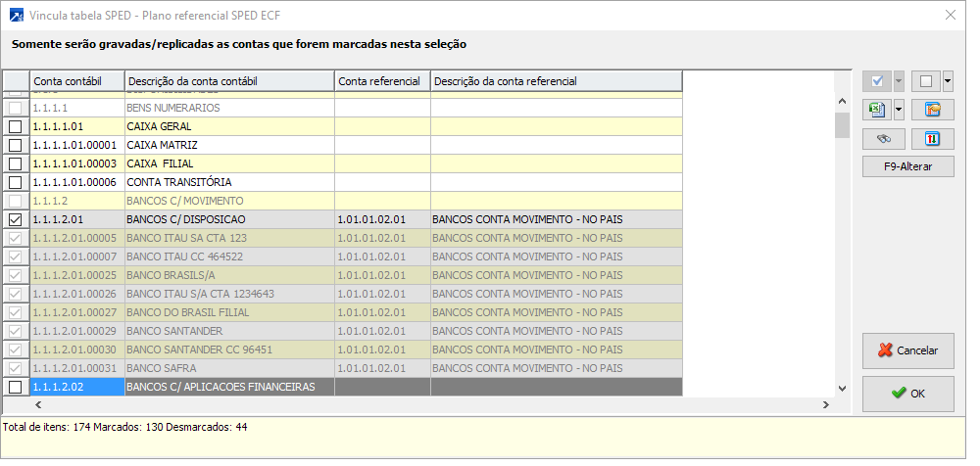Open the dropdown arrow beside mark-all button
The width and height of the screenshot is (980, 466).
pyautogui.click(x=899, y=81)
